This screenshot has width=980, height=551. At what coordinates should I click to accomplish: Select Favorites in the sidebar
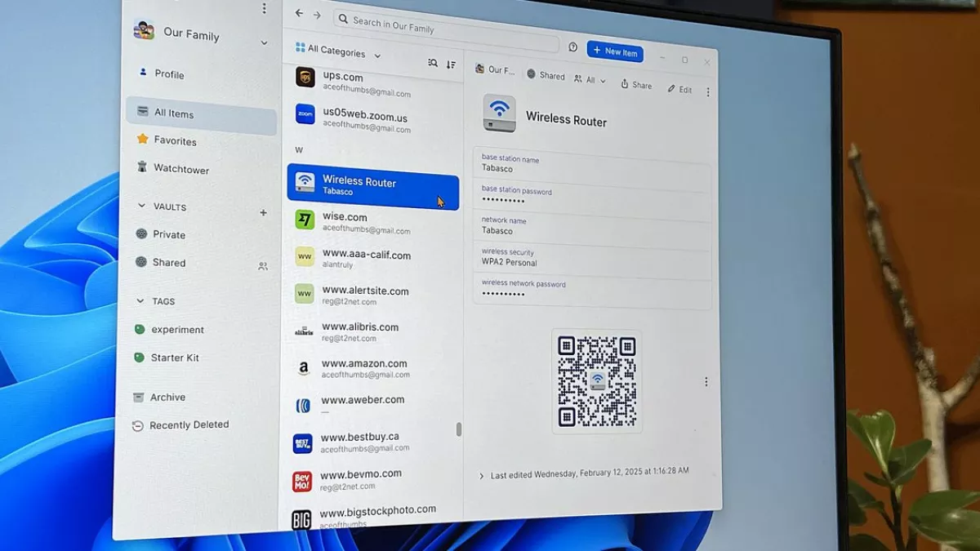click(x=175, y=141)
